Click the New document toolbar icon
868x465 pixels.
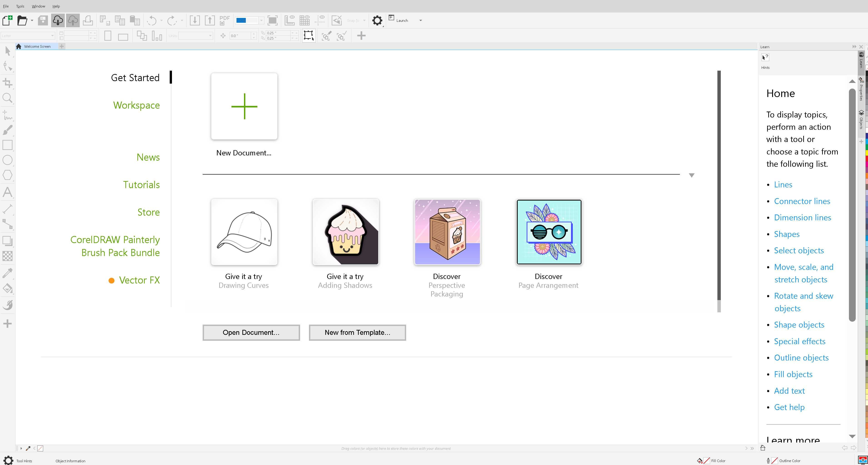pos(7,20)
